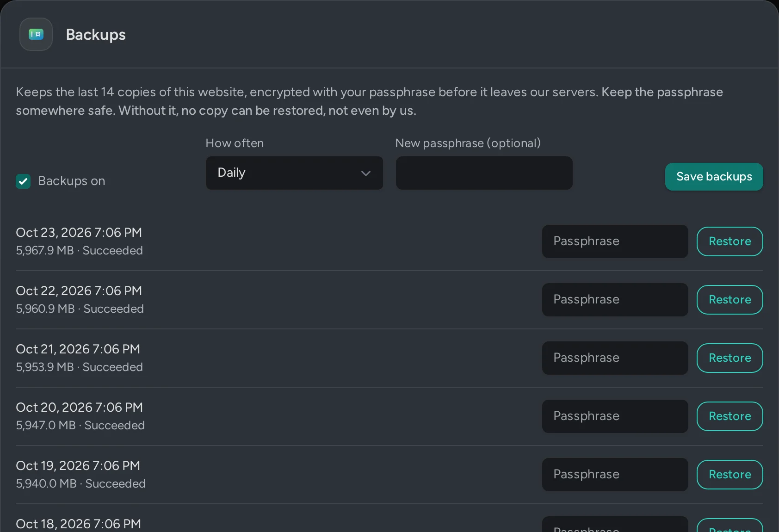Click the New passphrase (optional) label
This screenshot has height=532, width=779.
coord(468,143)
